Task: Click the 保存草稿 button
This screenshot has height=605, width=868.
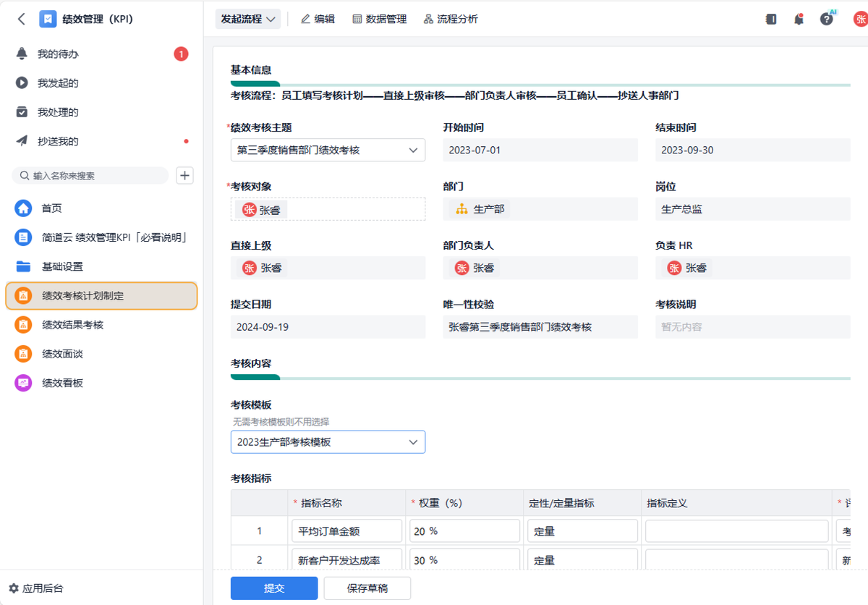Action: point(367,588)
